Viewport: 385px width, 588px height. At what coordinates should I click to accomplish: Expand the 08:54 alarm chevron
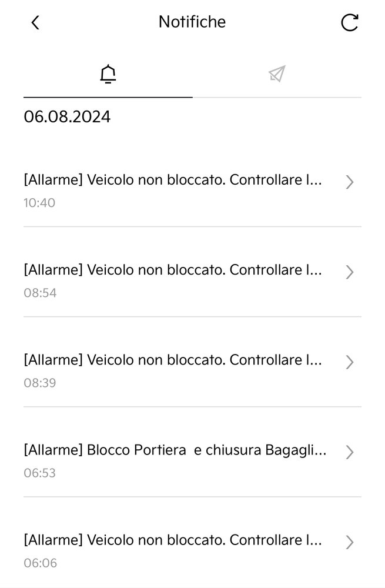[349, 272]
